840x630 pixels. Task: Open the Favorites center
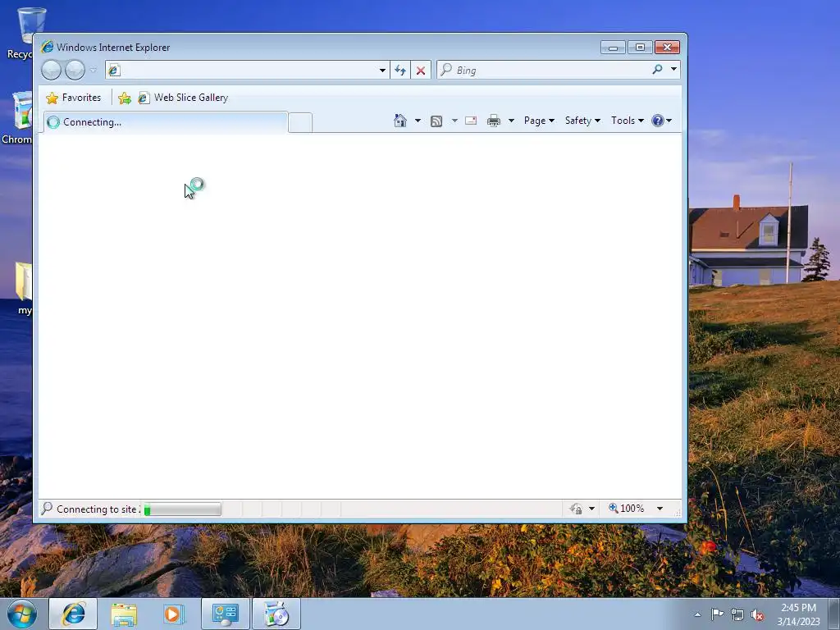pyautogui.click(x=74, y=98)
